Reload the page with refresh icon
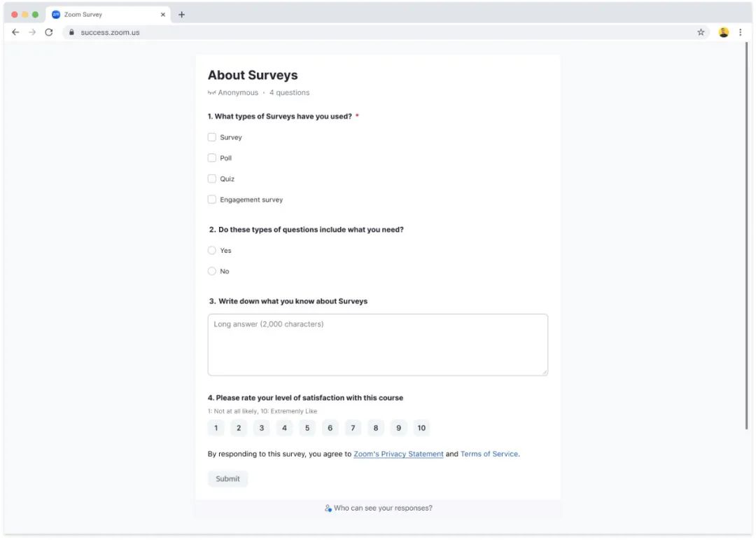Image resolution: width=756 pixels, height=540 pixels. [49, 32]
